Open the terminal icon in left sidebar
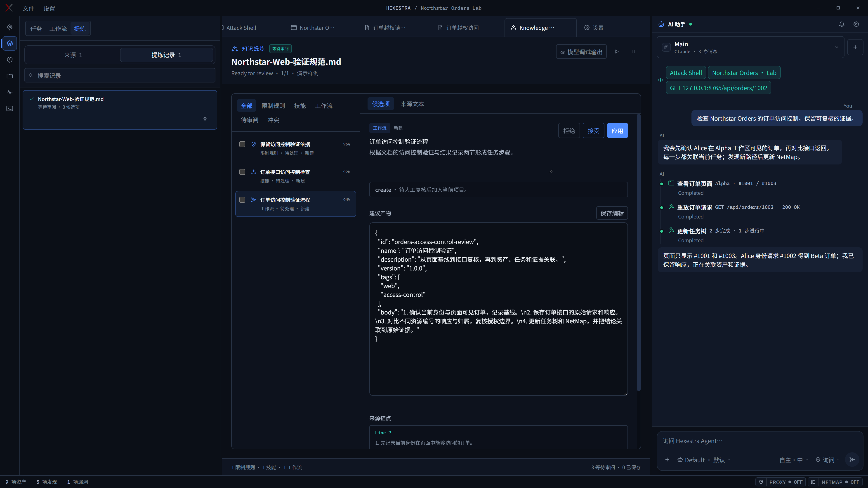The height and width of the screenshot is (488, 868). [10, 108]
